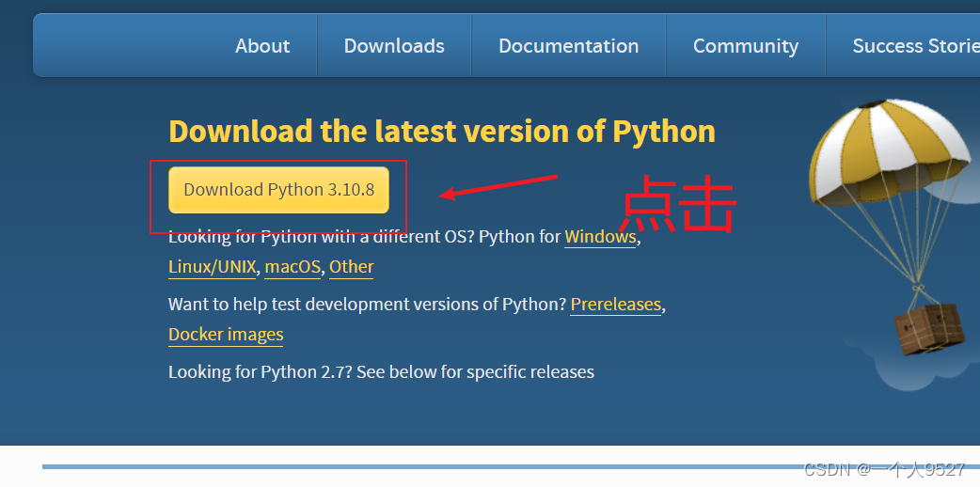
Task: Click text Looking for Python 2.7
Action: pos(261,372)
